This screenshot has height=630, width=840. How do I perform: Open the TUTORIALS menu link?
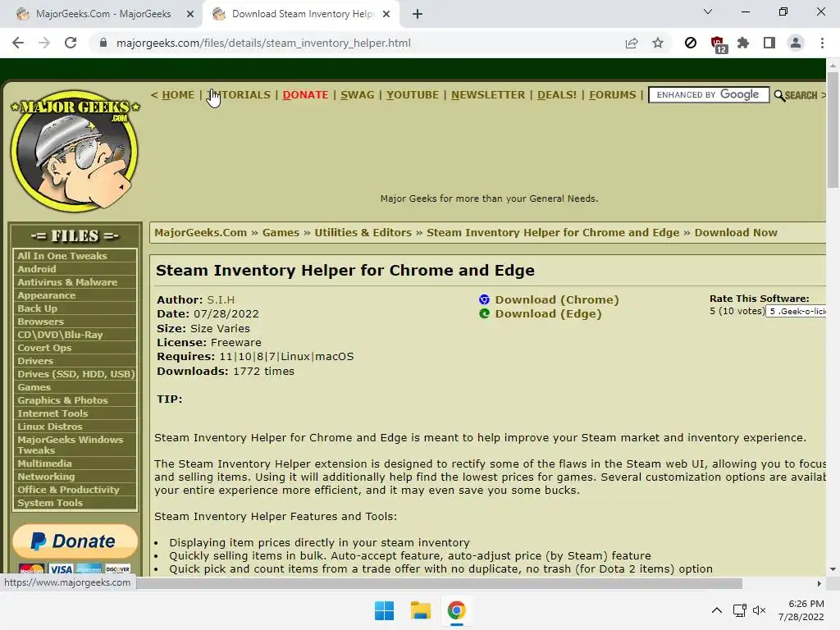[239, 95]
